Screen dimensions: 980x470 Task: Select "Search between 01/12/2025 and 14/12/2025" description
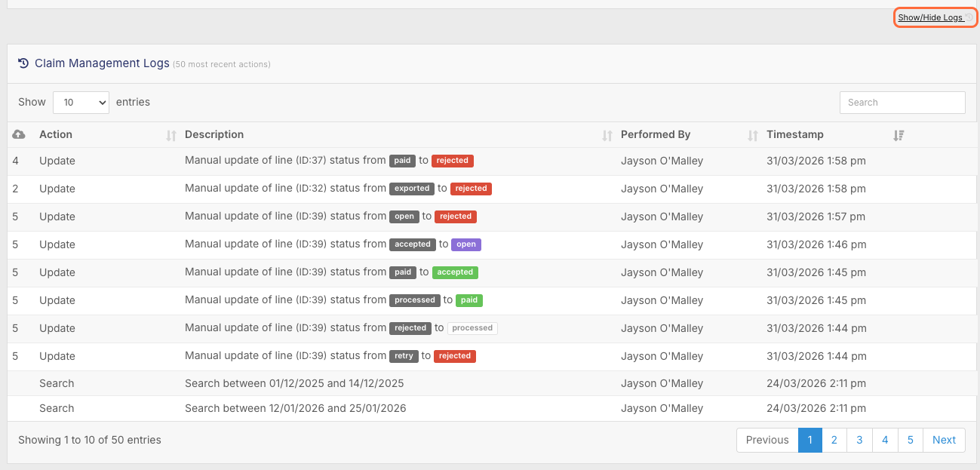294,383
